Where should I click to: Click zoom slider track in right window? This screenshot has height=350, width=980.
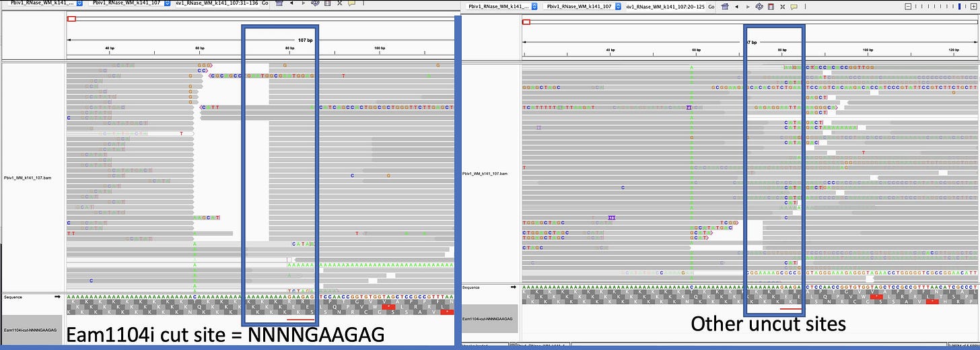click(941, 6)
